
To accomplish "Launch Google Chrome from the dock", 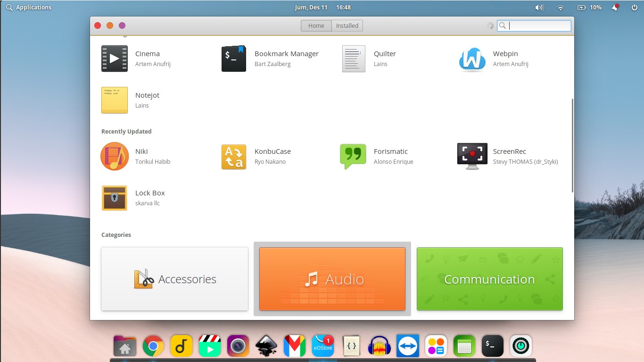I will click(x=153, y=346).
